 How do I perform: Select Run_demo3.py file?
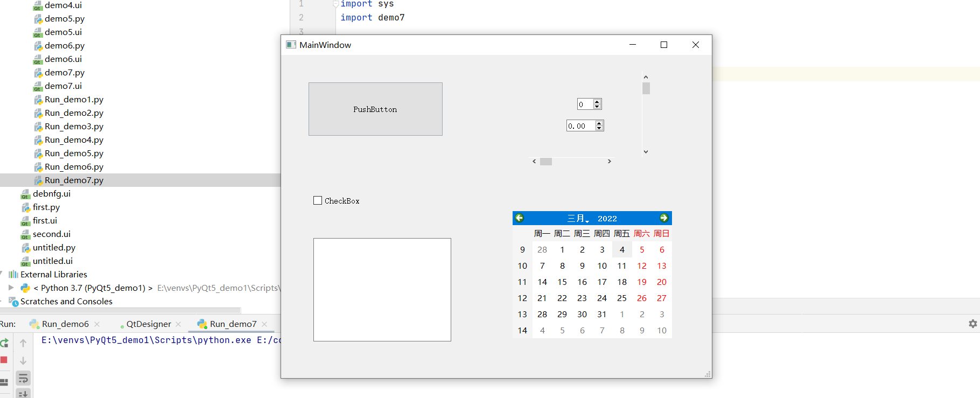point(74,126)
